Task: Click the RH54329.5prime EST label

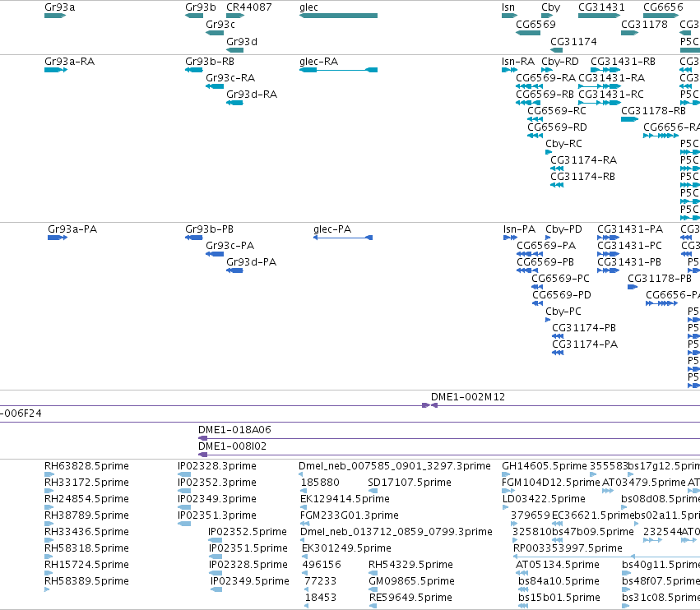Action: pyautogui.click(x=410, y=565)
